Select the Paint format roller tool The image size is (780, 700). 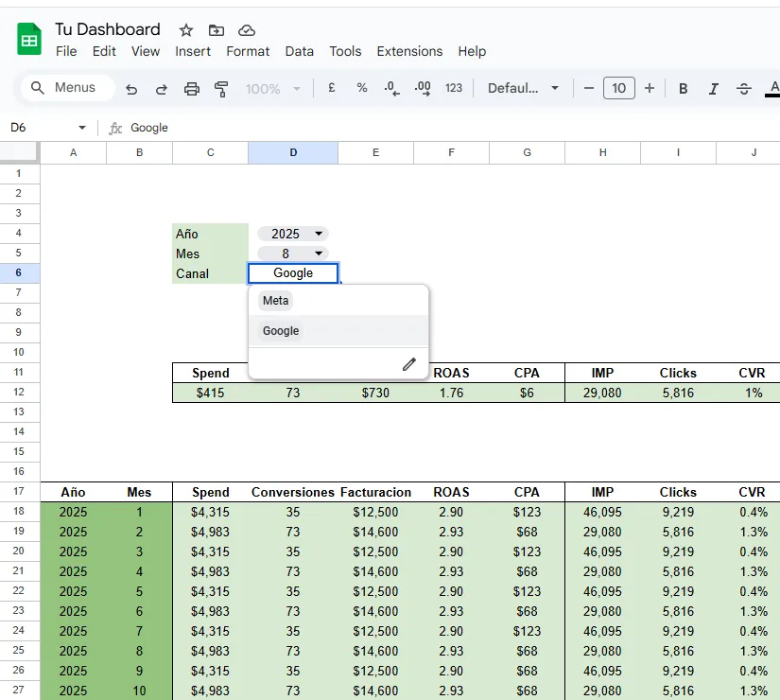222,89
